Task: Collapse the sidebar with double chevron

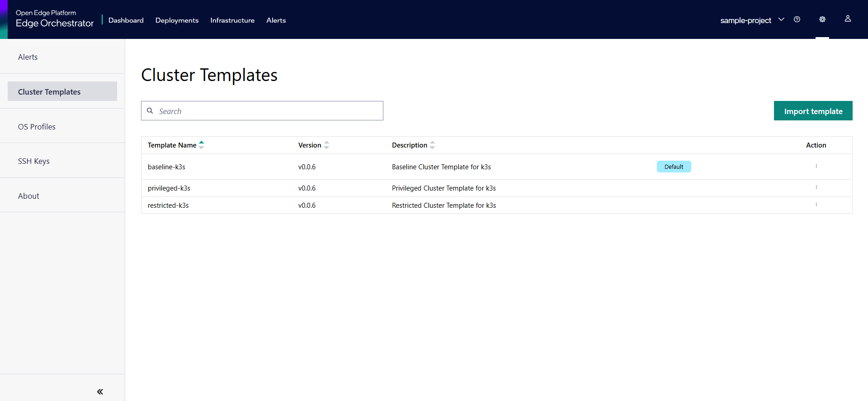Action: (x=100, y=391)
